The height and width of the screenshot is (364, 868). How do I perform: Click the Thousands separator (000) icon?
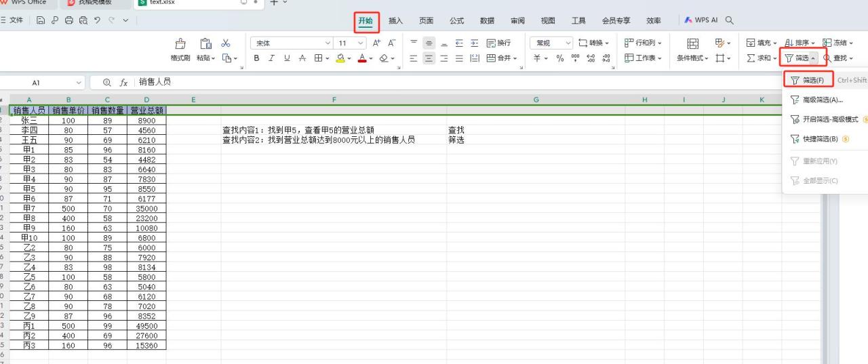tap(575, 58)
